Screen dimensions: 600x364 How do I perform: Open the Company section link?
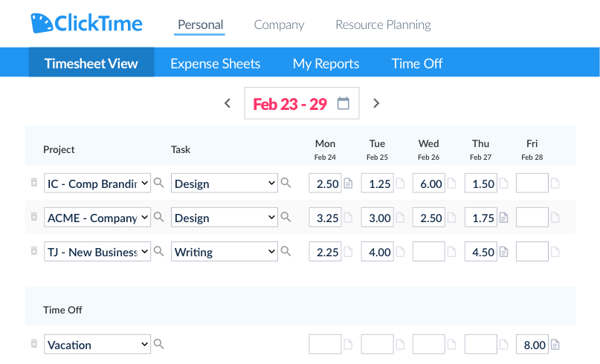pos(279,25)
